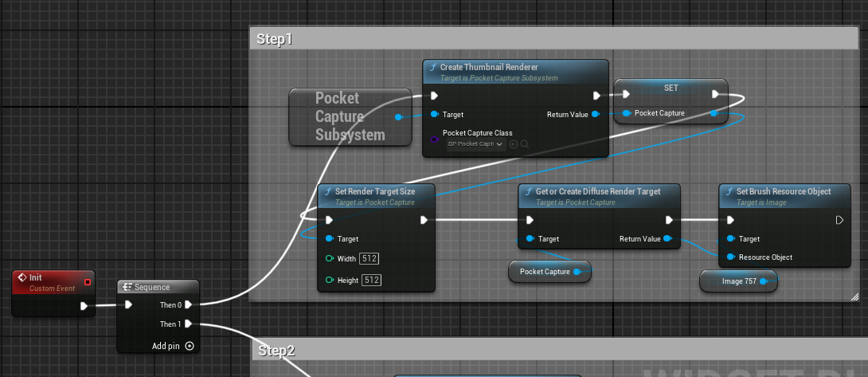This screenshot has width=868, height=377.
Task: Select Pocket Capture Subsystem node
Action: pyautogui.click(x=350, y=116)
